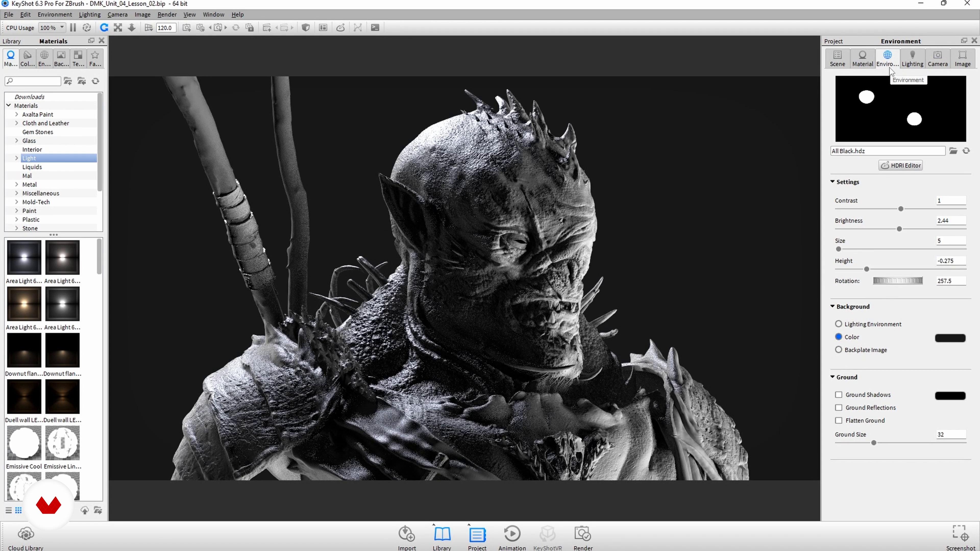The image size is (980, 551).
Task: Pause the real-time render
Action: click(x=73, y=27)
